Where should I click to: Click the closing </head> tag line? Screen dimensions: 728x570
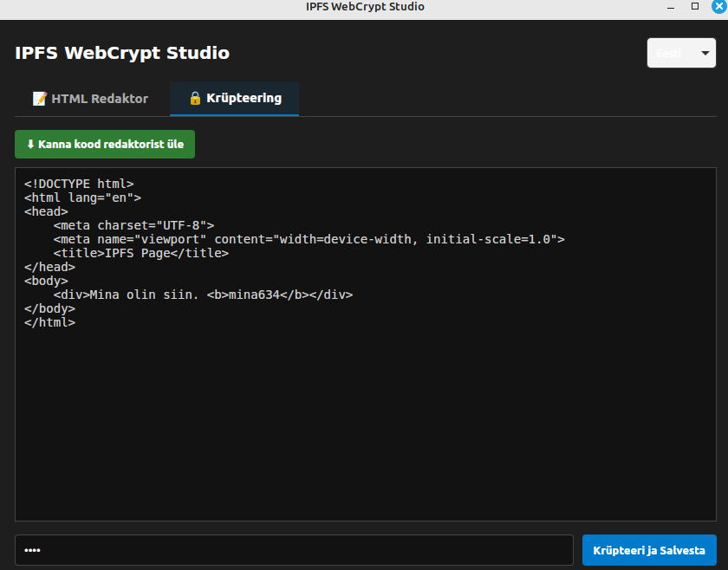pos(49,267)
